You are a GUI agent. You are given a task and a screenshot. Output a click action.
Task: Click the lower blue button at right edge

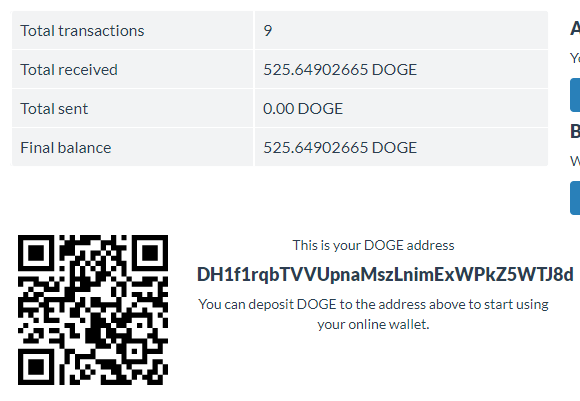(x=575, y=198)
